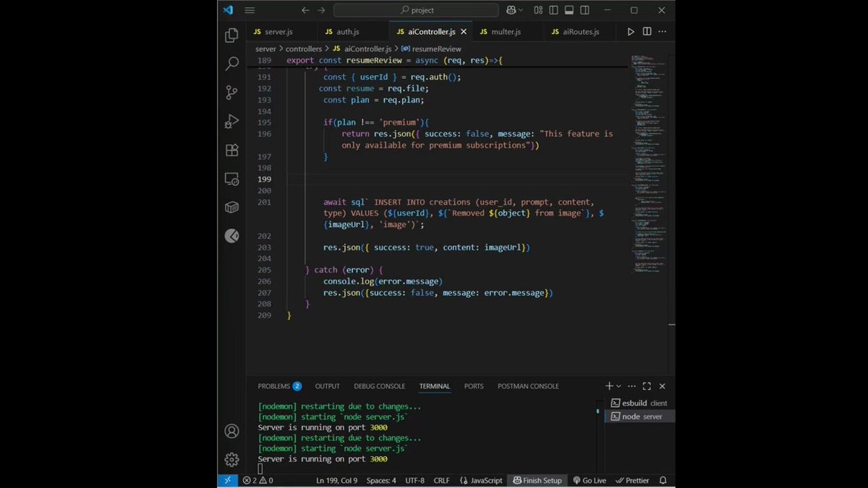
Task: Open the Source Control view
Action: (x=231, y=93)
